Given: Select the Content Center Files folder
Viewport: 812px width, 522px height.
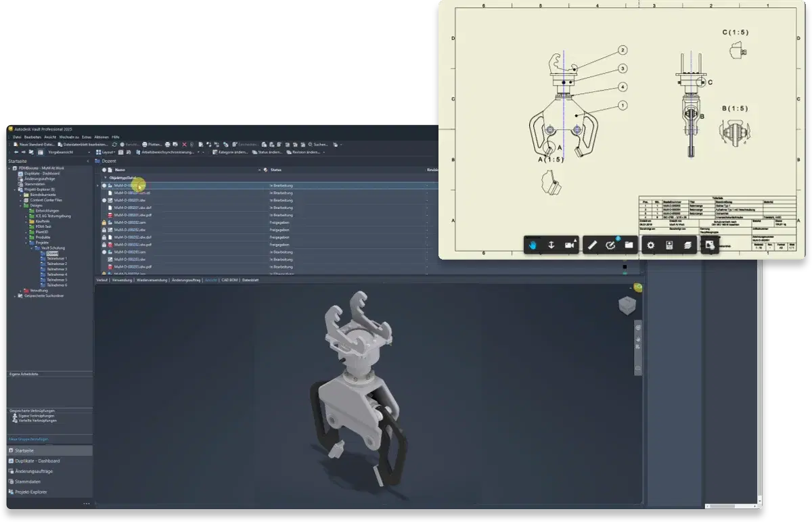Looking at the screenshot, I should click(x=43, y=200).
